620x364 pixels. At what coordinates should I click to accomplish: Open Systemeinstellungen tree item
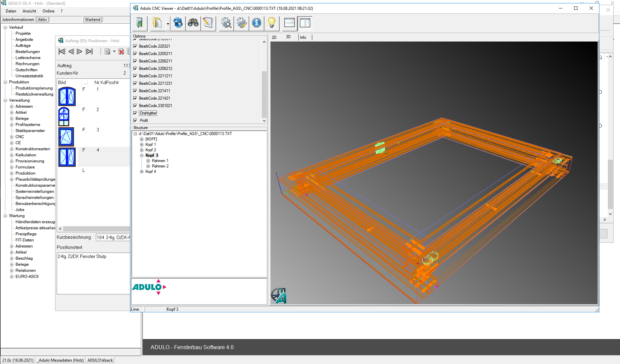point(34,191)
